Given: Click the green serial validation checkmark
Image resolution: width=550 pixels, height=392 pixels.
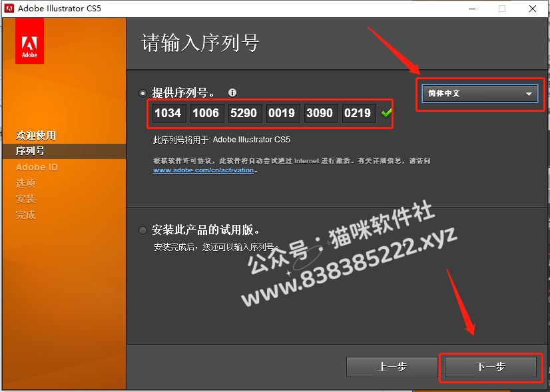Looking at the screenshot, I should click(386, 113).
